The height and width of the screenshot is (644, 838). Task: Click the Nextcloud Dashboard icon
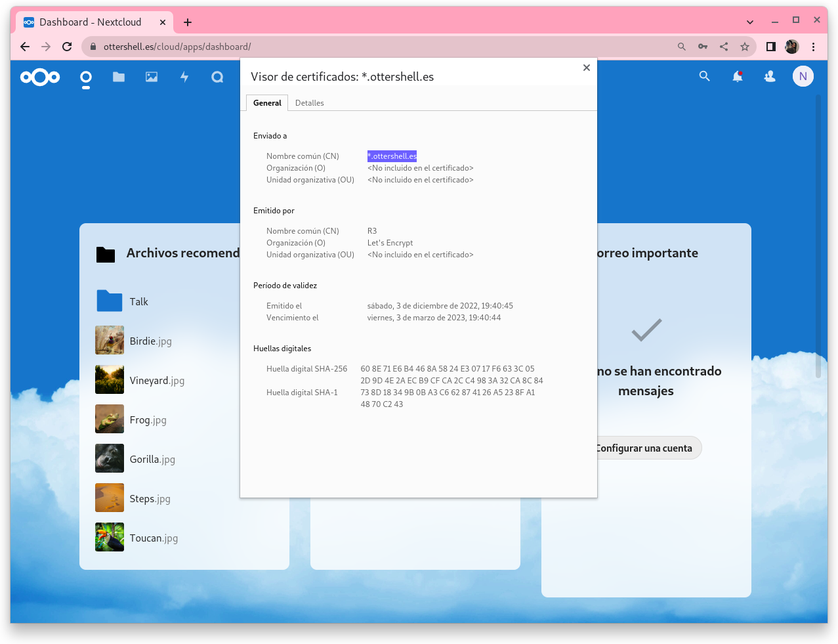coord(86,78)
